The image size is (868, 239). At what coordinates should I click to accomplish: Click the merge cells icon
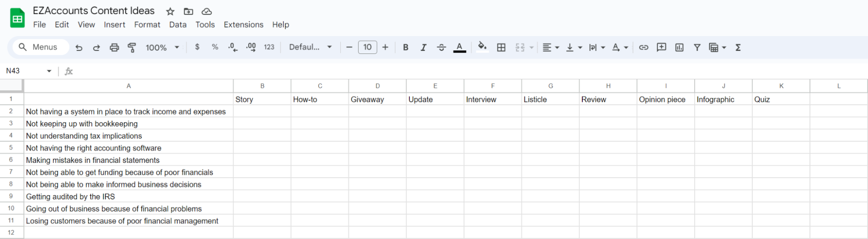tap(520, 47)
